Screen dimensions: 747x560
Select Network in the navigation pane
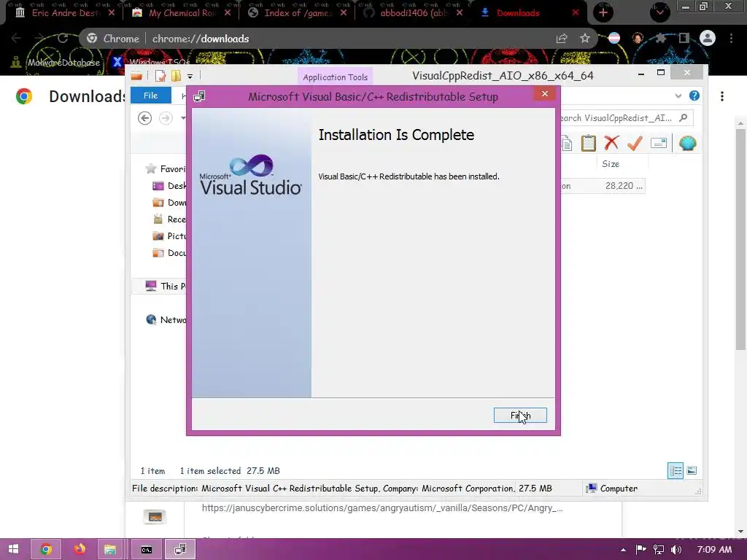[166, 319]
